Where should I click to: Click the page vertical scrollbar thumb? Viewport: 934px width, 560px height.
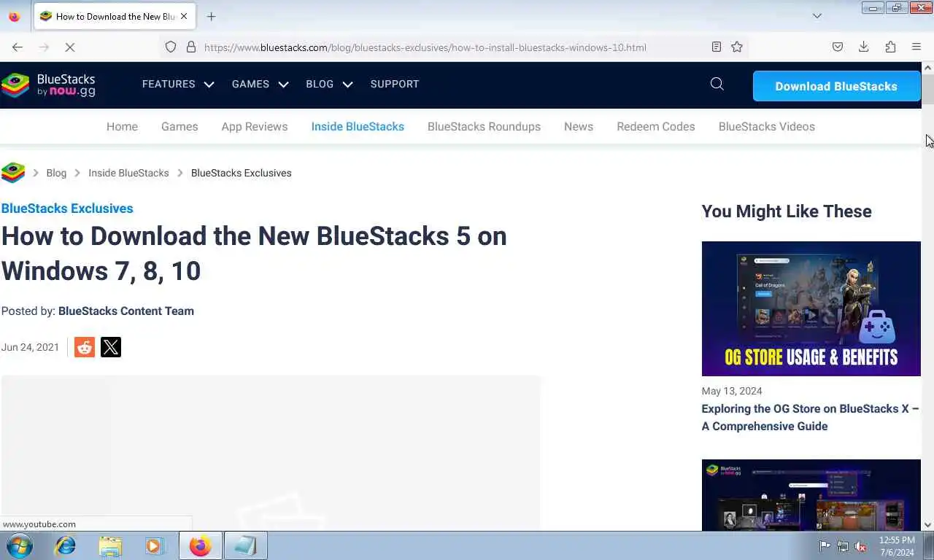click(x=927, y=90)
